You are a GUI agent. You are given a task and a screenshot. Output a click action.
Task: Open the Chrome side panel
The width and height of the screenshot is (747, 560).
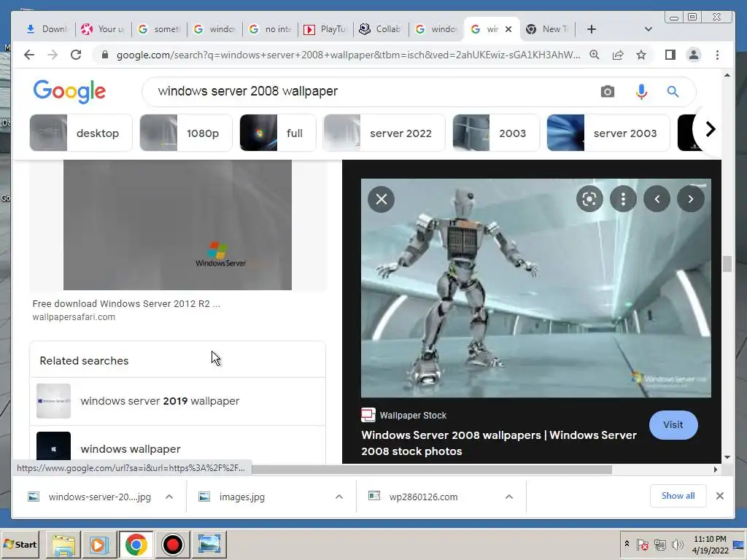click(x=670, y=55)
